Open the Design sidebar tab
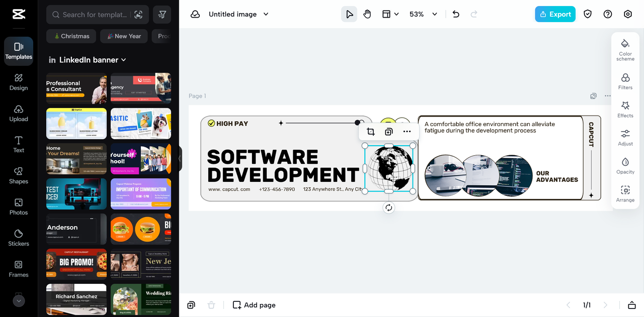The height and width of the screenshot is (317, 644). (19, 82)
